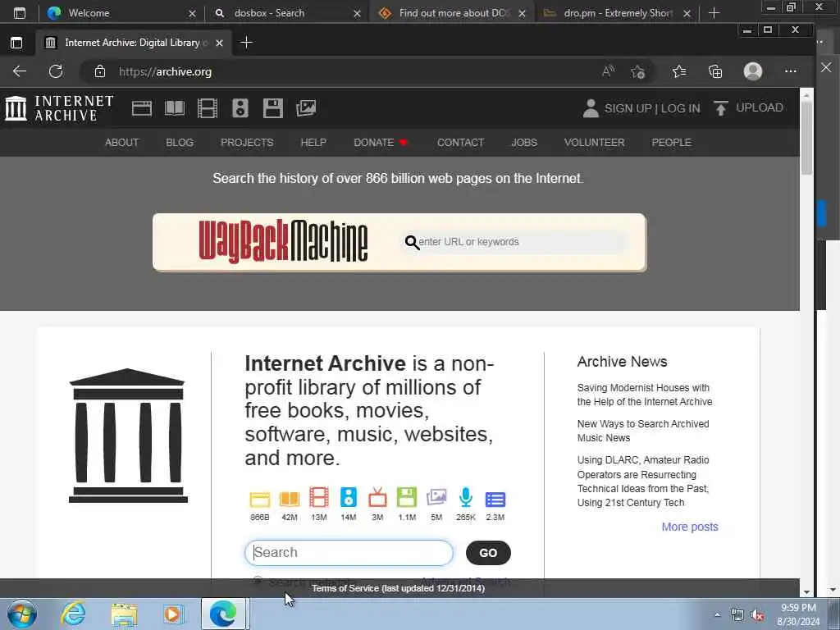Open the ABOUT menu item
Viewport: 840px width, 630px height.
click(121, 143)
